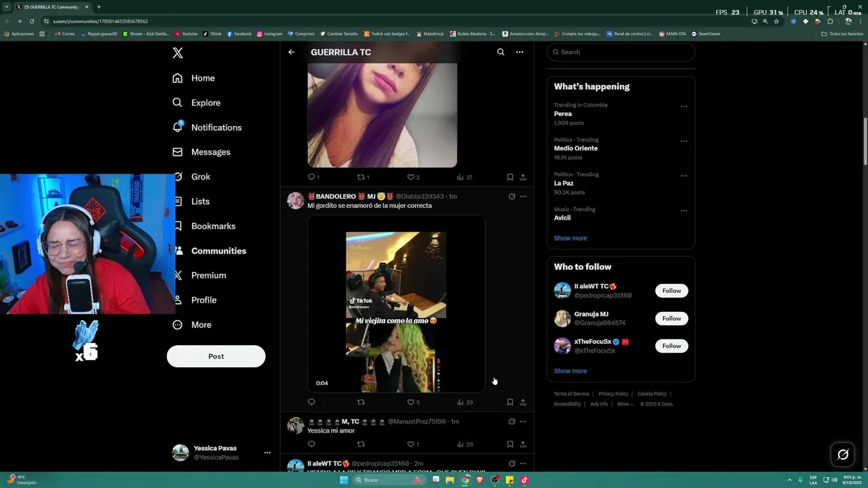The width and height of the screenshot is (868, 488).
Task: Open the Youtube bookmark in bookmarks bar
Action: pos(186,34)
